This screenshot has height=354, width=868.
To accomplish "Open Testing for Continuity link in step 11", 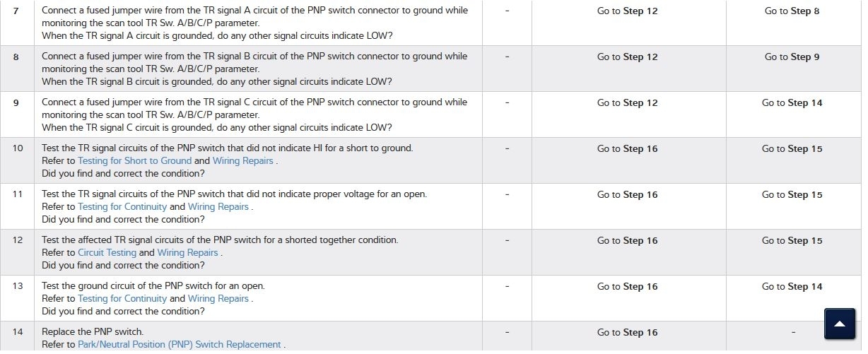I will point(122,207).
